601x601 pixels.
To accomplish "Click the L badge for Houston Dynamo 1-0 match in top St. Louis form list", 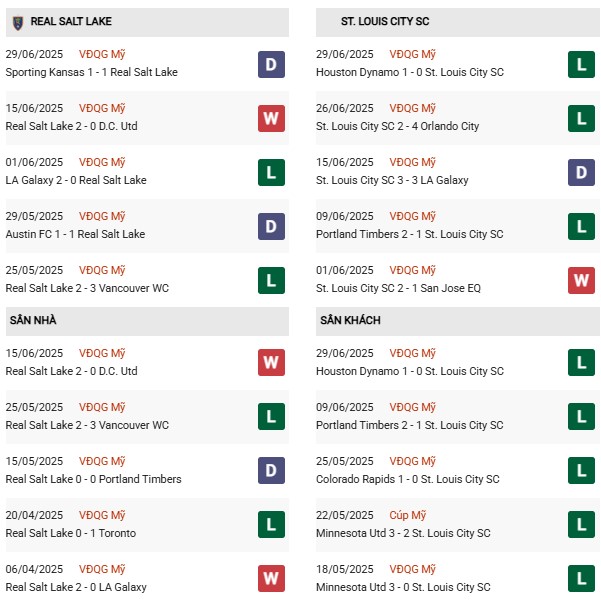I will point(581,64).
